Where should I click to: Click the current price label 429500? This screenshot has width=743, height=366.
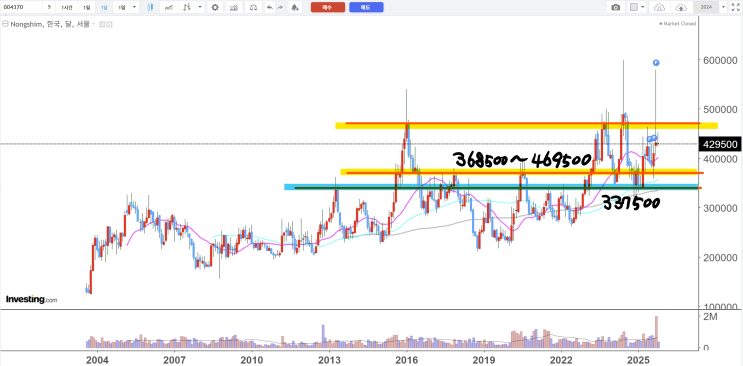(719, 145)
